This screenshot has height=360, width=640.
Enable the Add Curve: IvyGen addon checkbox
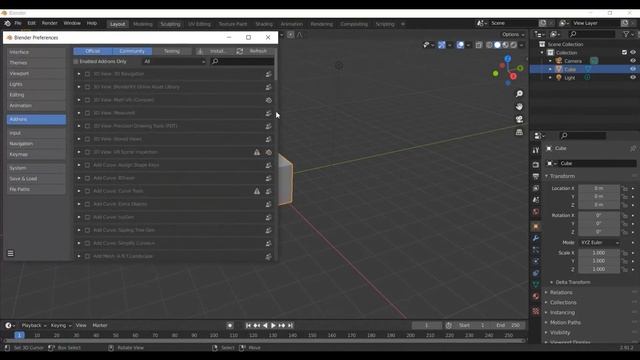[87, 217]
